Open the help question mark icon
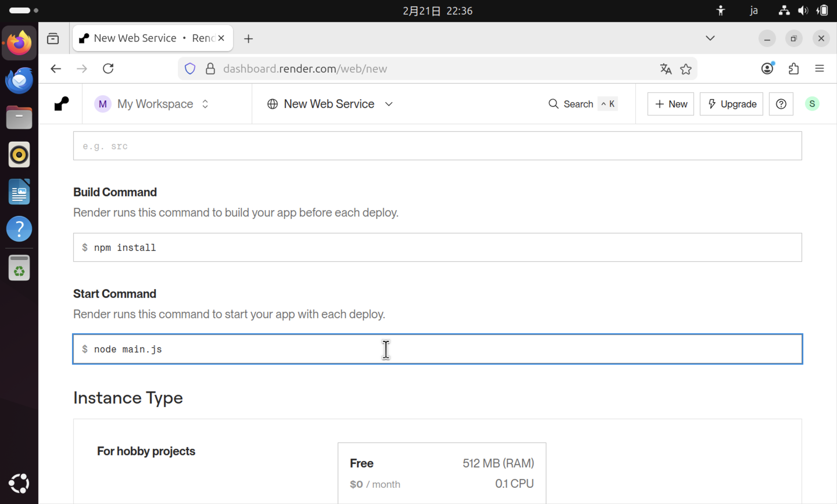Viewport: 837px width, 504px height. tap(781, 104)
